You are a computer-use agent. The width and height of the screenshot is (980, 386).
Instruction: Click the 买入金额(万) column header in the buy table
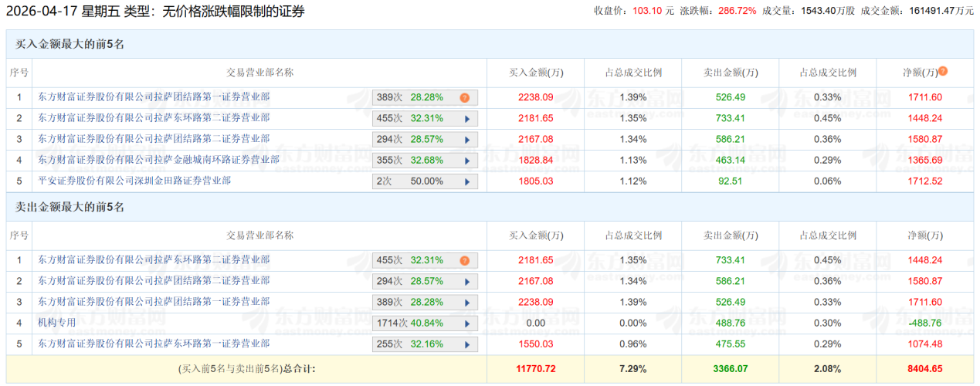(x=536, y=73)
